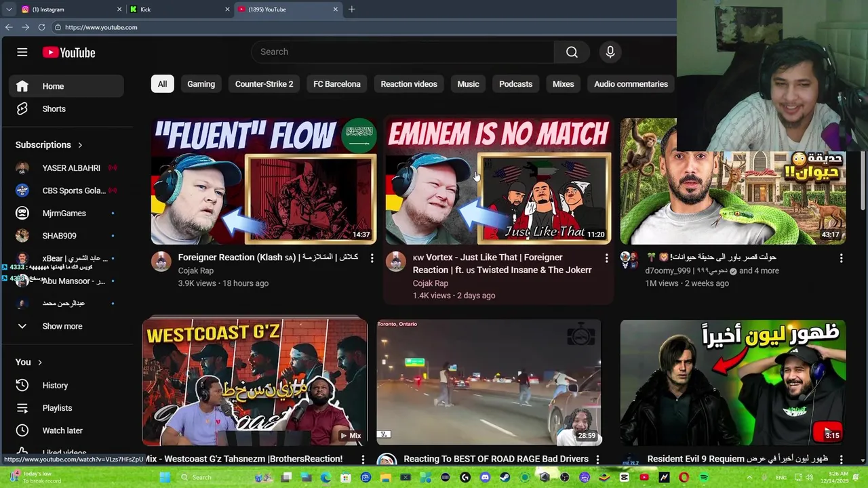Open Abu Mansoor subscription channel
Viewport: 868px width, 488px height.
click(66, 281)
